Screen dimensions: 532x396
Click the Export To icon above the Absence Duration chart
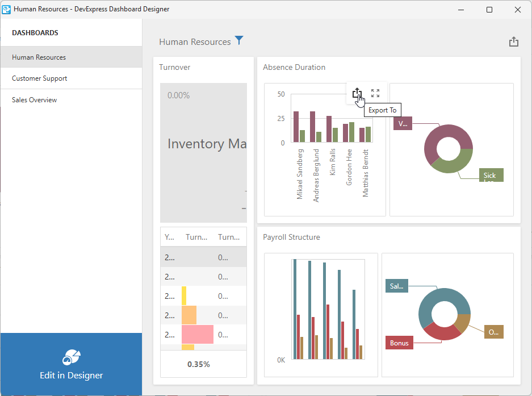click(x=357, y=93)
